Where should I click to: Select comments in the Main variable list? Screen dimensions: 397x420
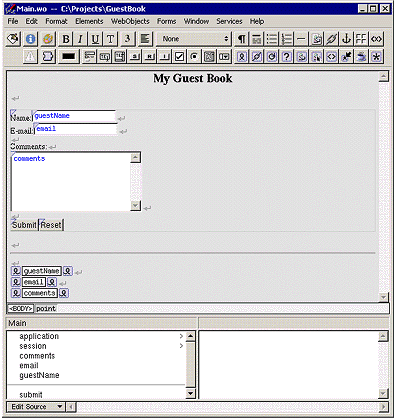pyautogui.click(x=37, y=356)
